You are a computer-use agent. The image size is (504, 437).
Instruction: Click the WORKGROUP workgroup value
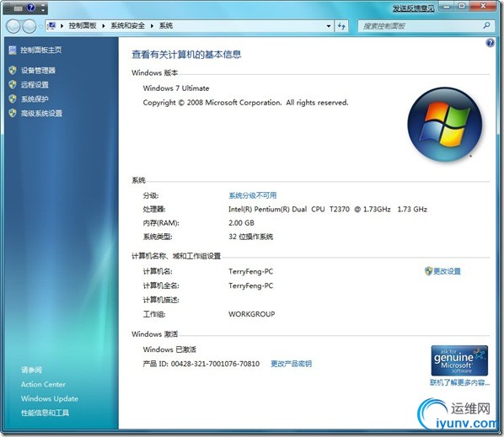click(x=252, y=314)
